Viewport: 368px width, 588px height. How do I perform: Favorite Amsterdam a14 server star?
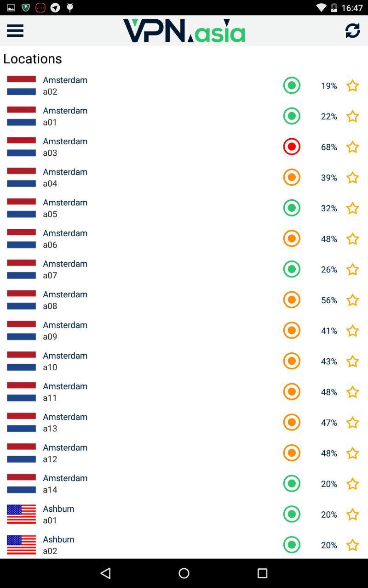click(352, 483)
